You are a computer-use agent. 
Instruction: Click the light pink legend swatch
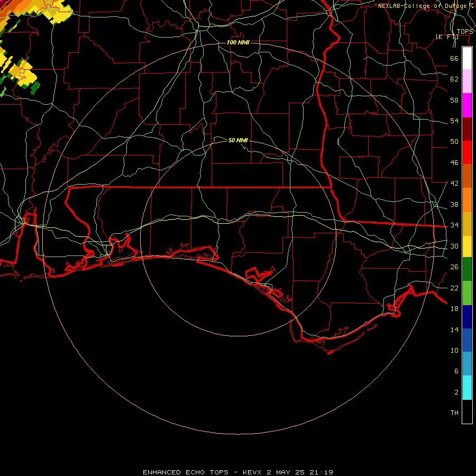coord(467,81)
